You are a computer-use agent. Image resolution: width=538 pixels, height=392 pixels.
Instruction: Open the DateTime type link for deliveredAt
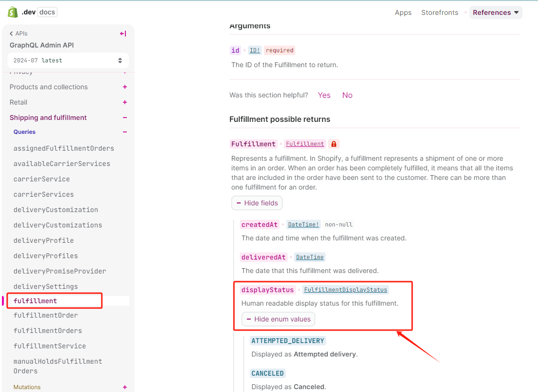pos(310,257)
